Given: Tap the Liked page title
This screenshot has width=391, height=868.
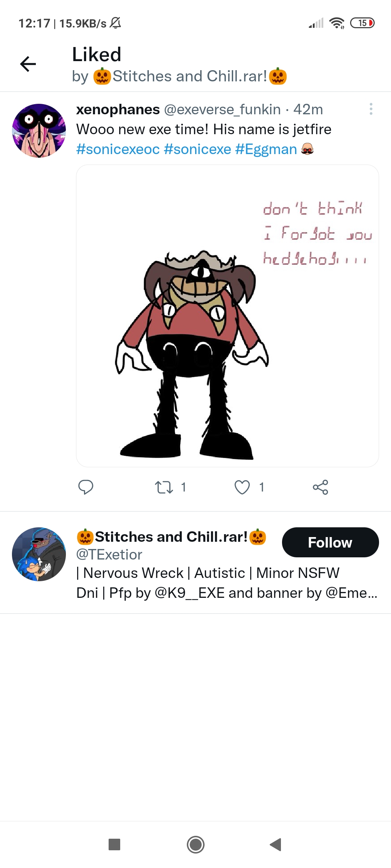Looking at the screenshot, I should pyautogui.click(x=96, y=55).
